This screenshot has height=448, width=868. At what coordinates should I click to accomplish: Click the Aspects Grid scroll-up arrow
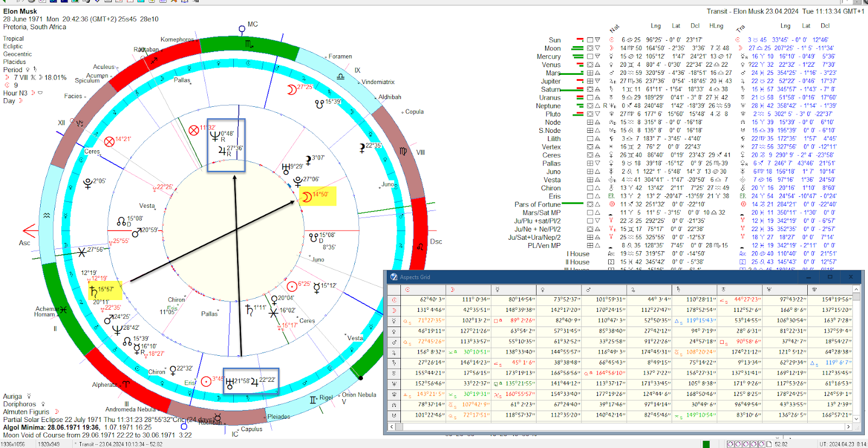857,290
